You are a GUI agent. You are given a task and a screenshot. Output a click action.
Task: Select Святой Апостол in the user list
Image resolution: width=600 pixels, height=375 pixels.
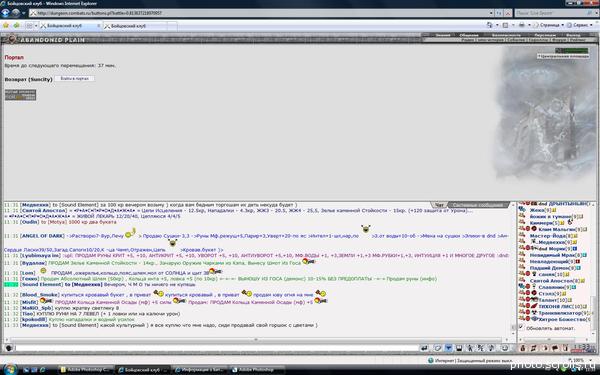(551, 281)
